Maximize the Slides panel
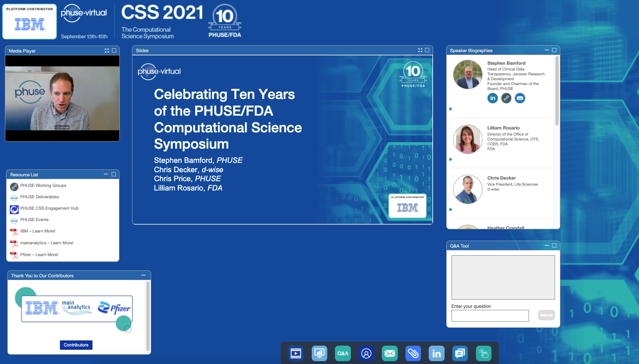This screenshot has height=364, width=639. pyautogui.click(x=427, y=50)
